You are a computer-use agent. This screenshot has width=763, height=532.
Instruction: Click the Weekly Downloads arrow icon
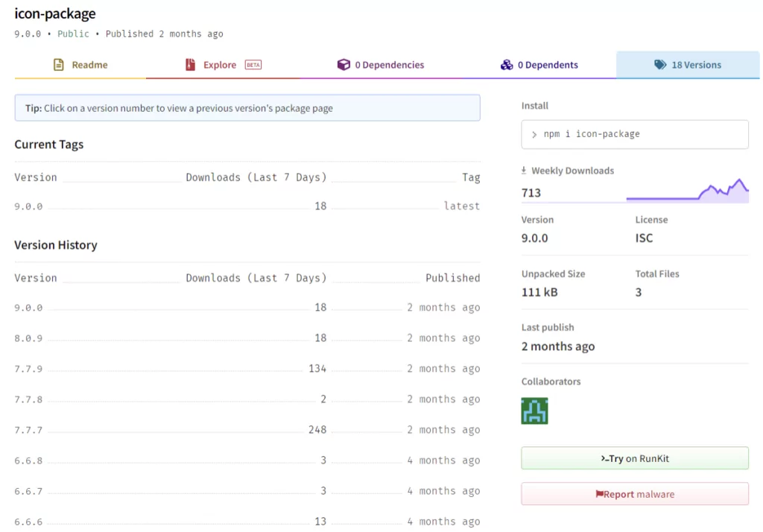click(x=524, y=171)
